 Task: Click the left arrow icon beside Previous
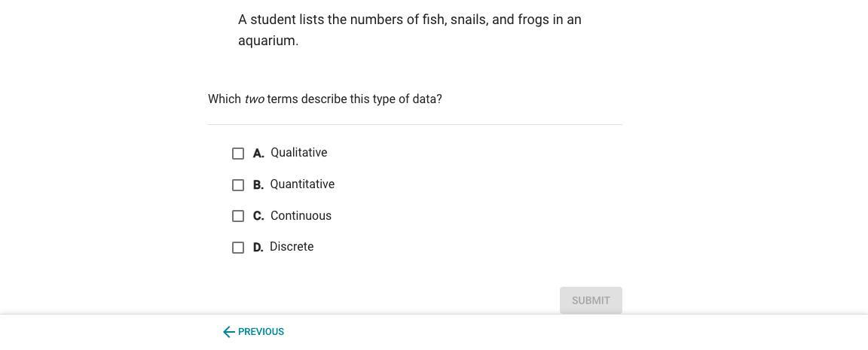229,332
